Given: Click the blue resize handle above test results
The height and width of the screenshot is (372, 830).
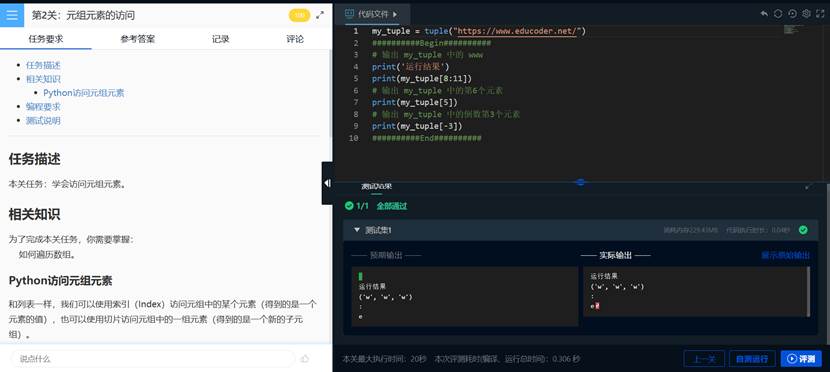Looking at the screenshot, I should pos(581,182).
